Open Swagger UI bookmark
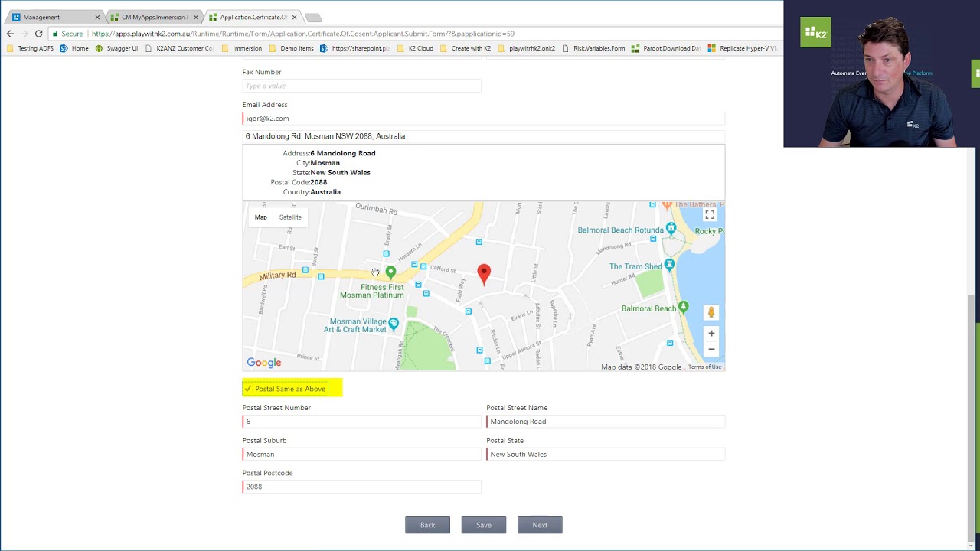The width and height of the screenshot is (980, 551). pyautogui.click(x=116, y=48)
